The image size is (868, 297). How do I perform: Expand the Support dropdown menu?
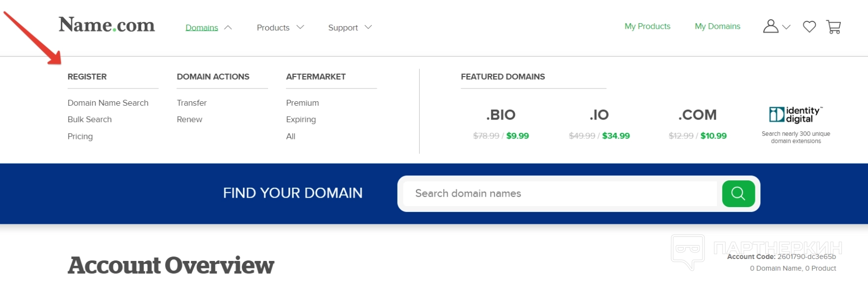(x=350, y=28)
